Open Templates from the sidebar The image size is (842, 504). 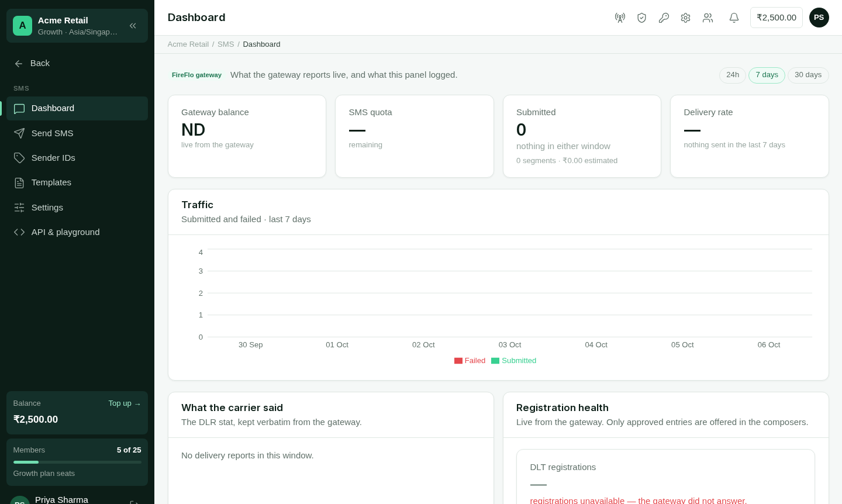77,182
